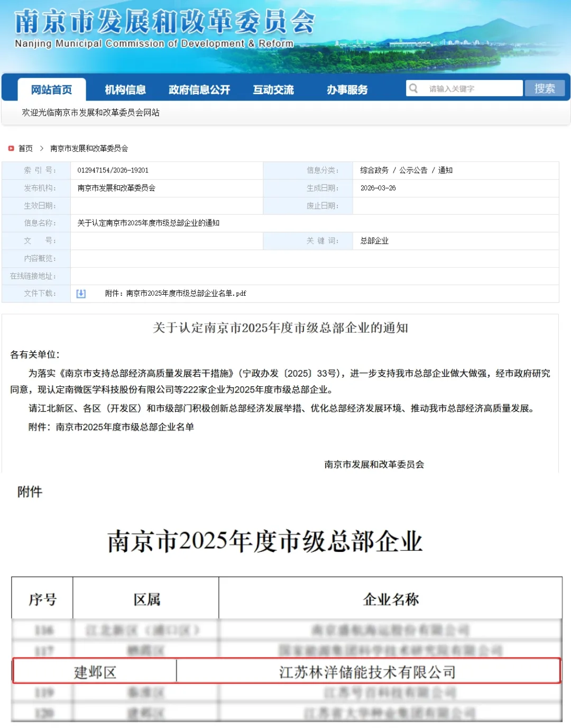Click the 索引号 label
Image resolution: width=571 pixels, height=728 pixels.
click(x=40, y=170)
